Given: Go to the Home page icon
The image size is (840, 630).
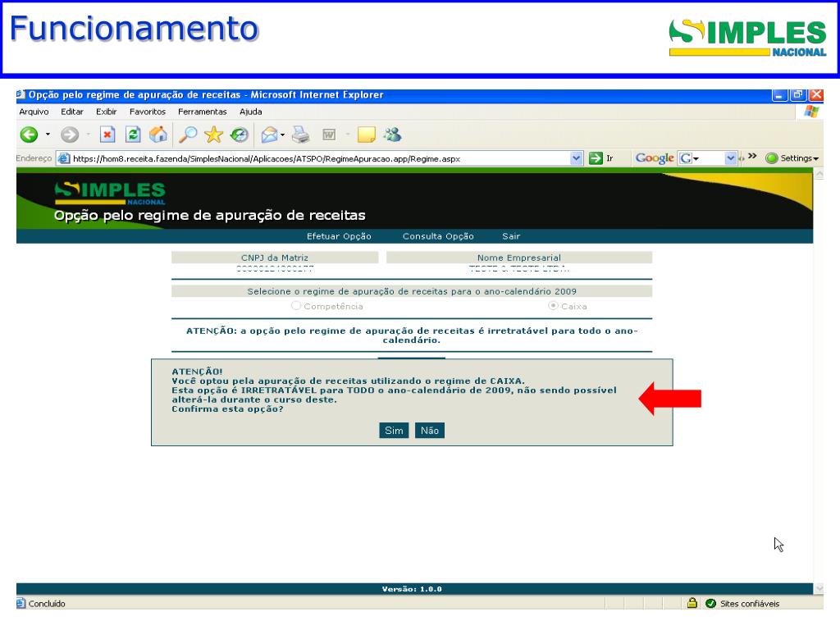Looking at the screenshot, I should 158,135.
